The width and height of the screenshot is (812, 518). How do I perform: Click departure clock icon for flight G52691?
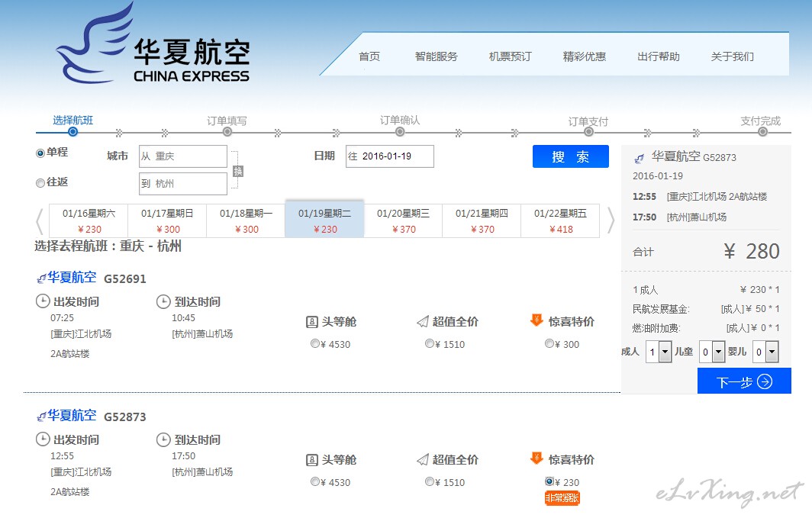point(43,301)
